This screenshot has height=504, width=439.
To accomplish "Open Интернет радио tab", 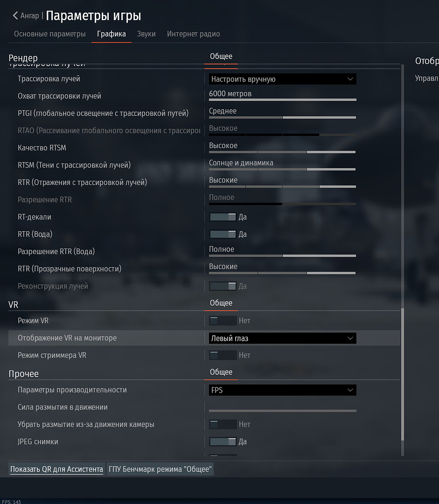I will click(193, 34).
